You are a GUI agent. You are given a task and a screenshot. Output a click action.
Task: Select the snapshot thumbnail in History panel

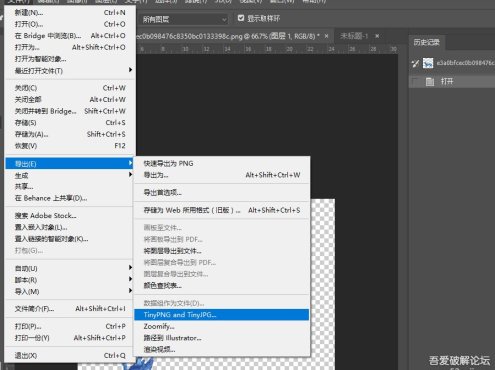[x=428, y=63]
